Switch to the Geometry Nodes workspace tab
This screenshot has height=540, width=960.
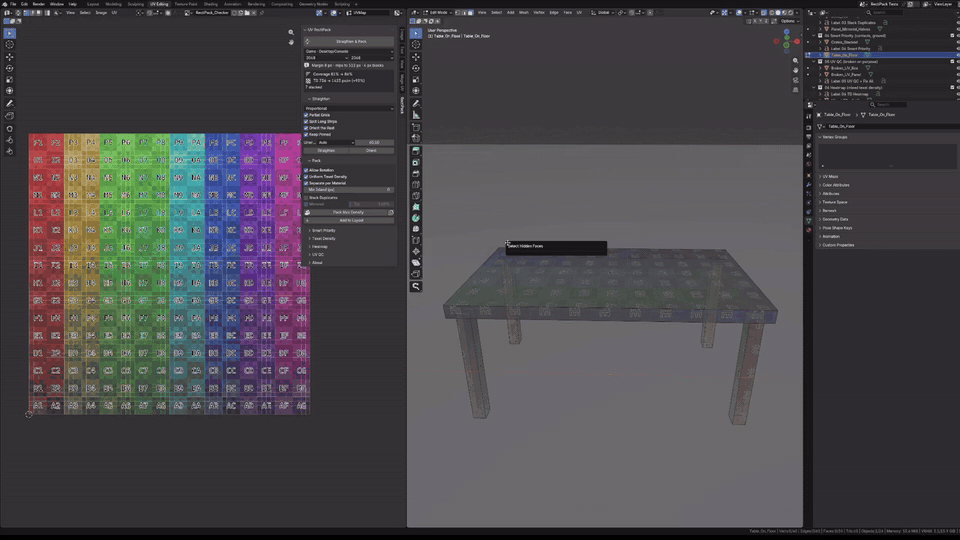point(313,4)
